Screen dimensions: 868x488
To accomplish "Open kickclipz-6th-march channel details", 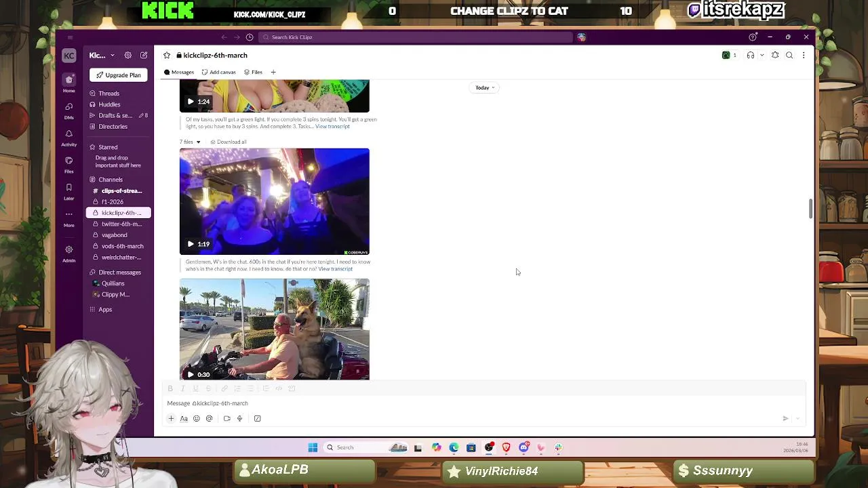I will [212, 56].
